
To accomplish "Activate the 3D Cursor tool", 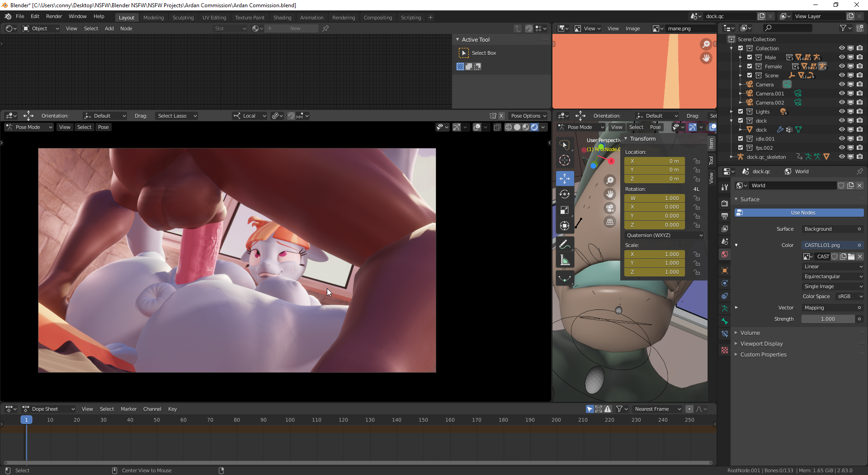I will 565,160.
